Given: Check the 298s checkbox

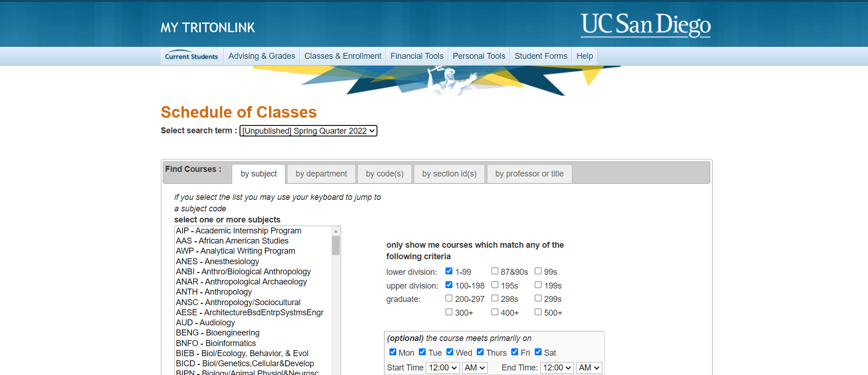Looking at the screenshot, I should [495, 298].
